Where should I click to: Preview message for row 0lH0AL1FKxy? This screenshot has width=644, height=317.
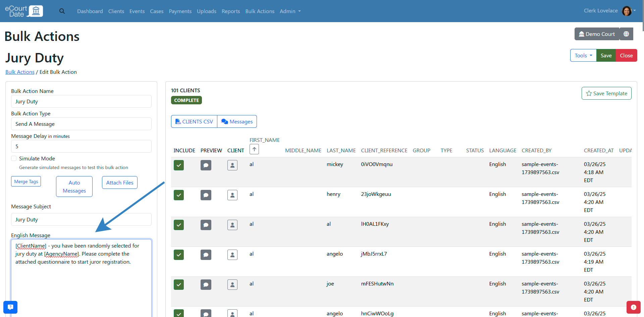[206, 225]
